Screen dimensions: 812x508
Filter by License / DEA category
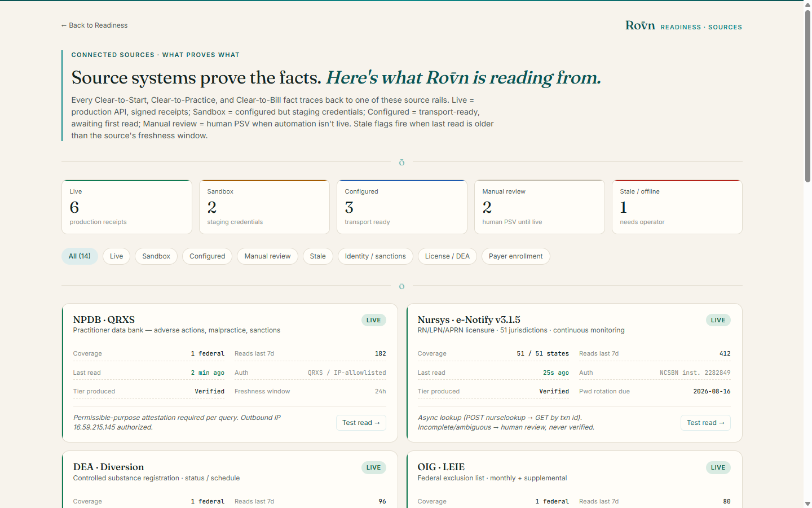click(x=447, y=256)
